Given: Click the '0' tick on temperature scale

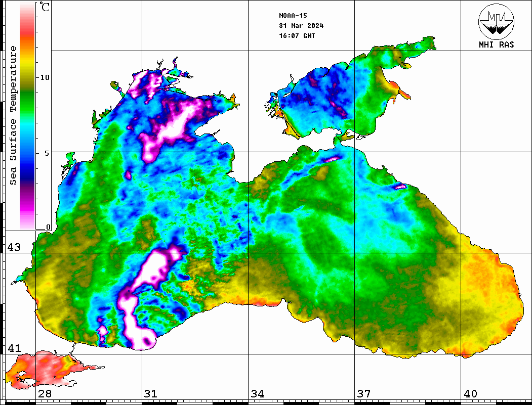Looking at the screenshot, I should [x=48, y=227].
